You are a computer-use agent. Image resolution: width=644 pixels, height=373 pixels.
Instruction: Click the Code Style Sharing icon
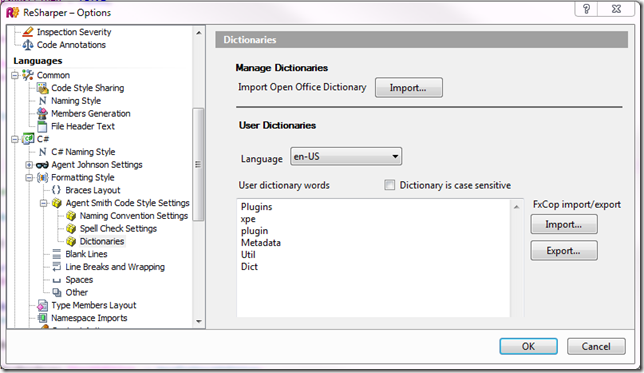pyautogui.click(x=42, y=87)
